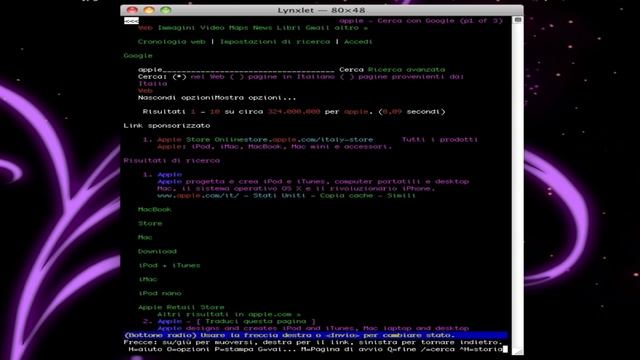The height and width of the screenshot is (360, 640).
Task: Open the News link in top navigation
Action: (x=262, y=28)
